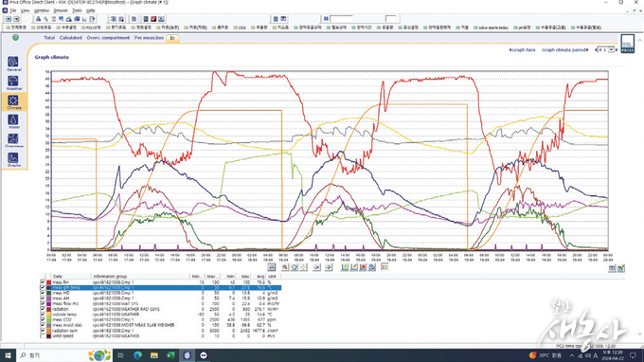
Task: Open the Overviews sidebar icon
Action: 13,140
